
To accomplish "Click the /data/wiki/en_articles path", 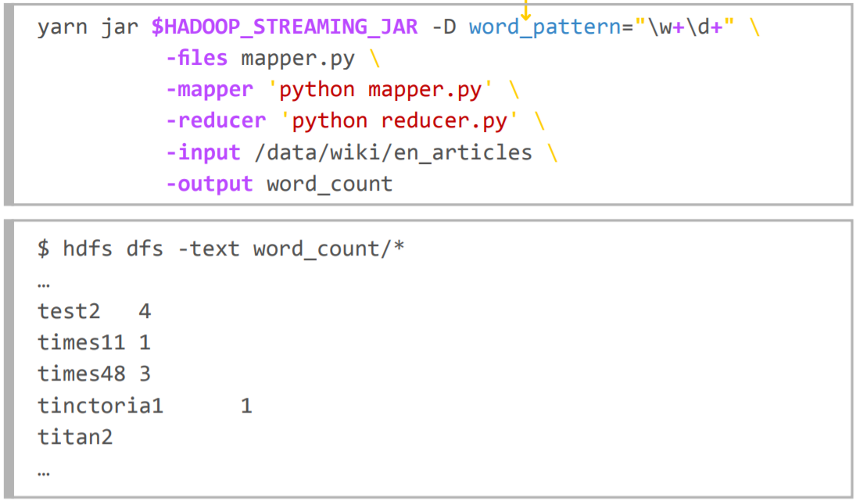I will point(393,152).
